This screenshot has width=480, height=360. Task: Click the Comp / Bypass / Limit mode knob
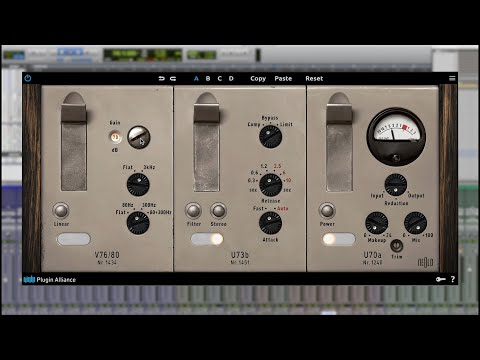(270, 137)
